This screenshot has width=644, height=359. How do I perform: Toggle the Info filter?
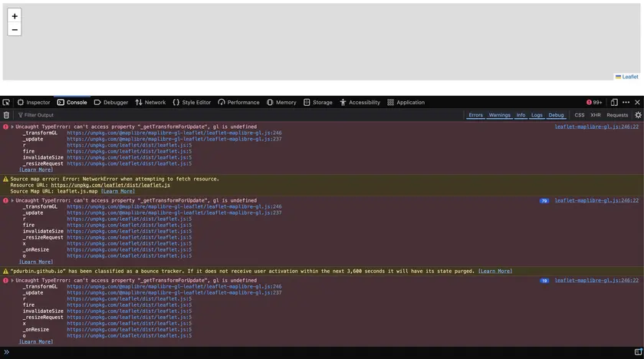tap(521, 115)
